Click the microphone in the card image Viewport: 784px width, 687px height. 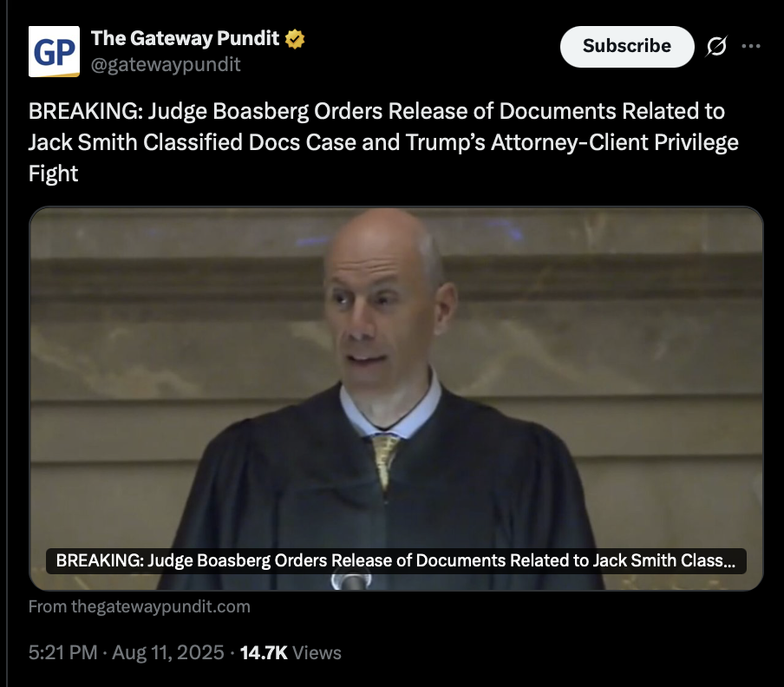pos(351,581)
